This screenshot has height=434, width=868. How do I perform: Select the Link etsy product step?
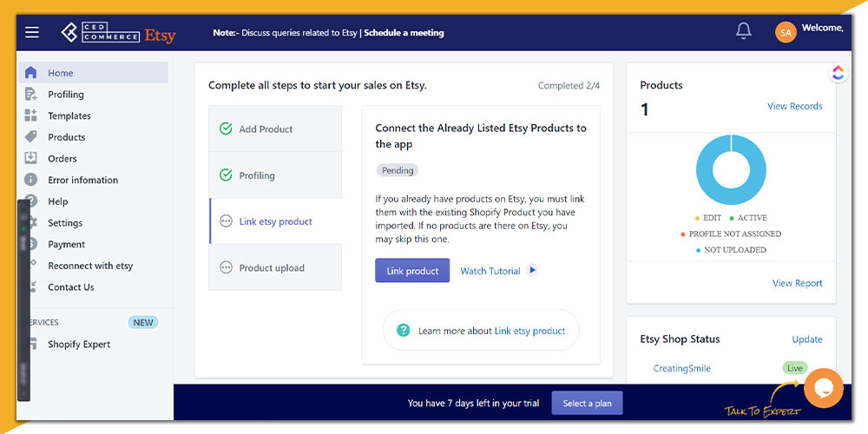(x=275, y=221)
